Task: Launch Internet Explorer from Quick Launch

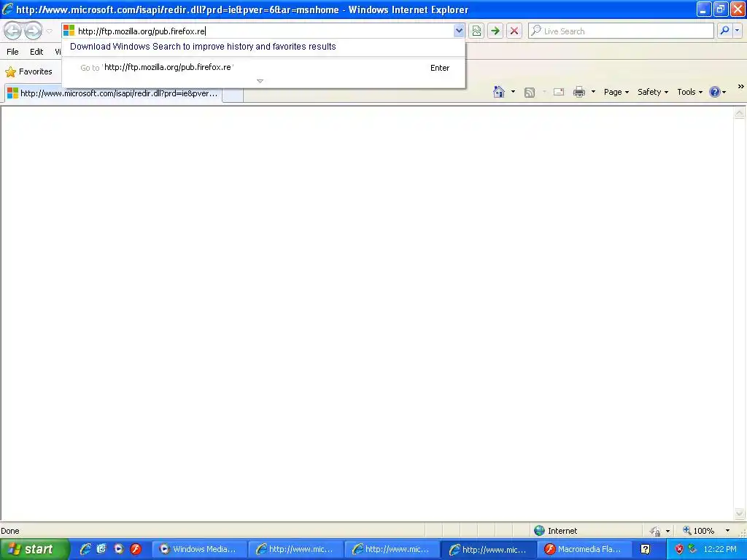Action: tap(85, 549)
